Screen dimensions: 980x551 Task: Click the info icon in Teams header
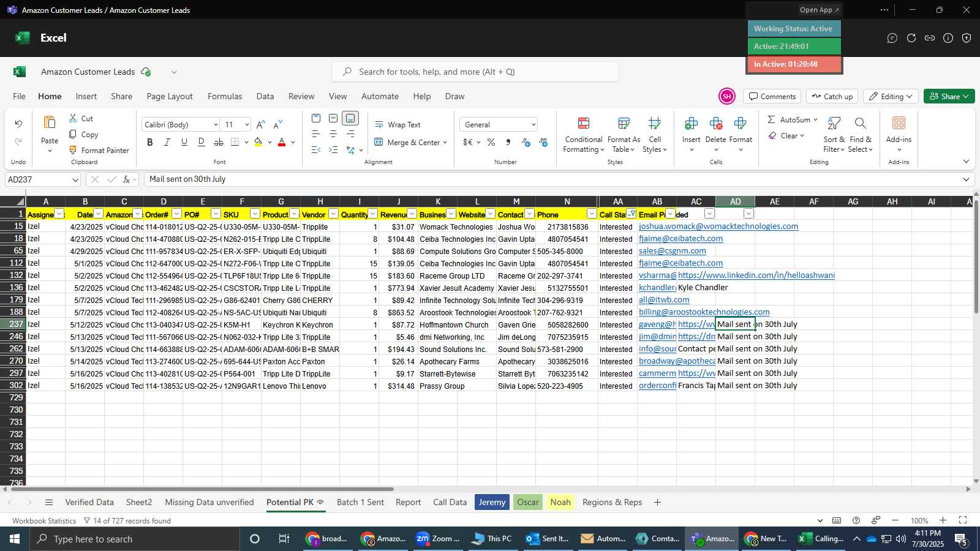pos(948,38)
